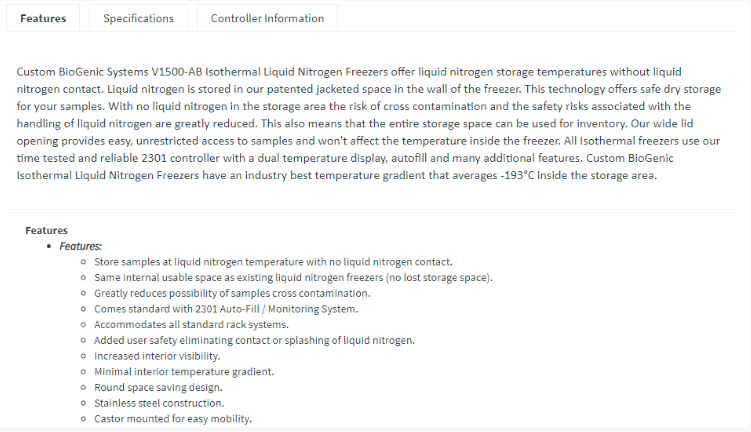Click "Accommodates all standard rack systems" item
Viewport: 751px width, 432px height.
tap(191, 324)
